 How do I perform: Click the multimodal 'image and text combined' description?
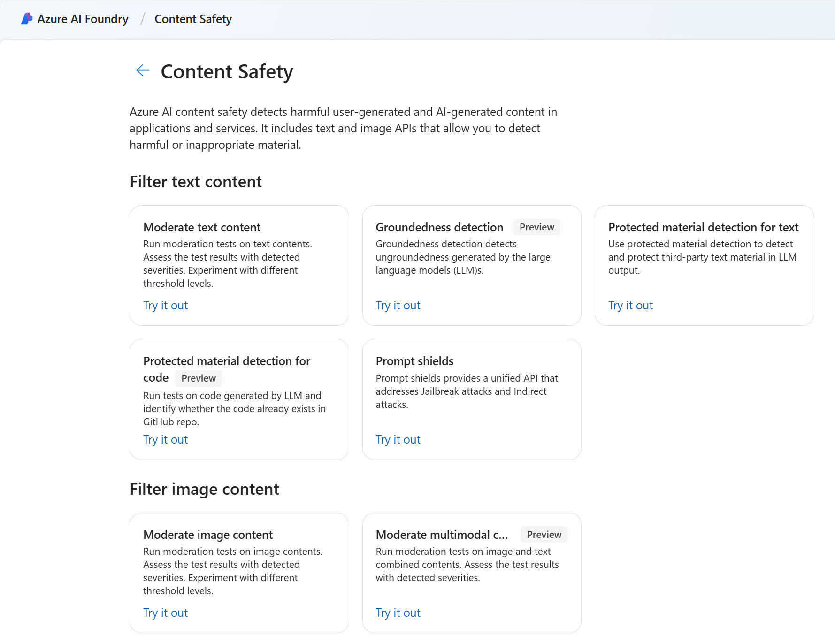pyautogui.click(x=467, y=565)
